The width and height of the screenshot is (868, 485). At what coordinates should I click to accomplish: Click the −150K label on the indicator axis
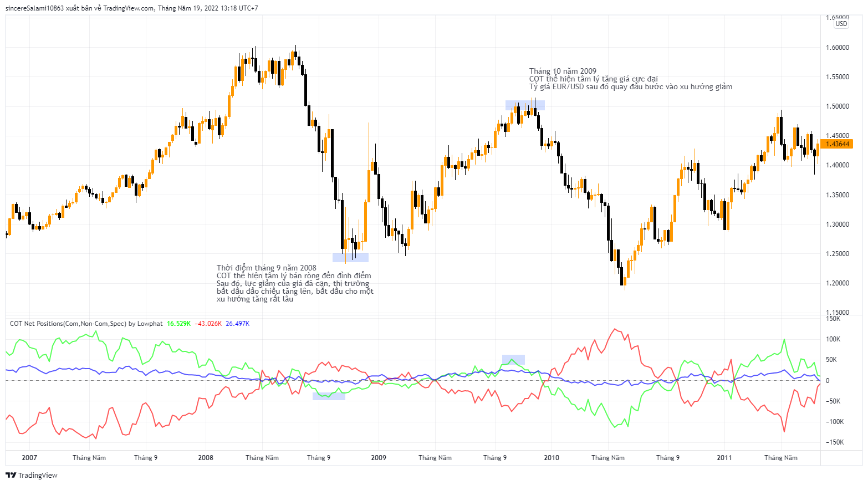click(835, 442)
